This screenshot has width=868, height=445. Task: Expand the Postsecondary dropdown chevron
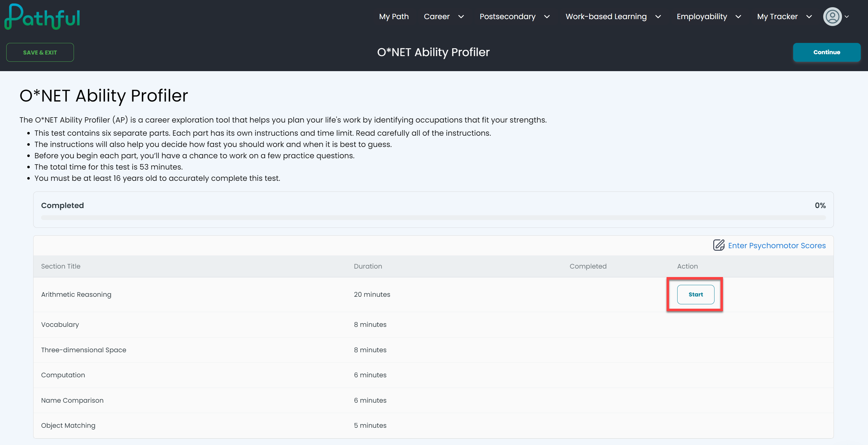547,17
